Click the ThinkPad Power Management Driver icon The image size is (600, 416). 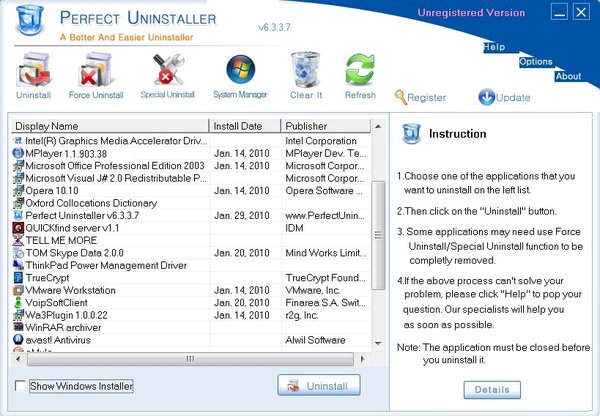tap(18, 265)
